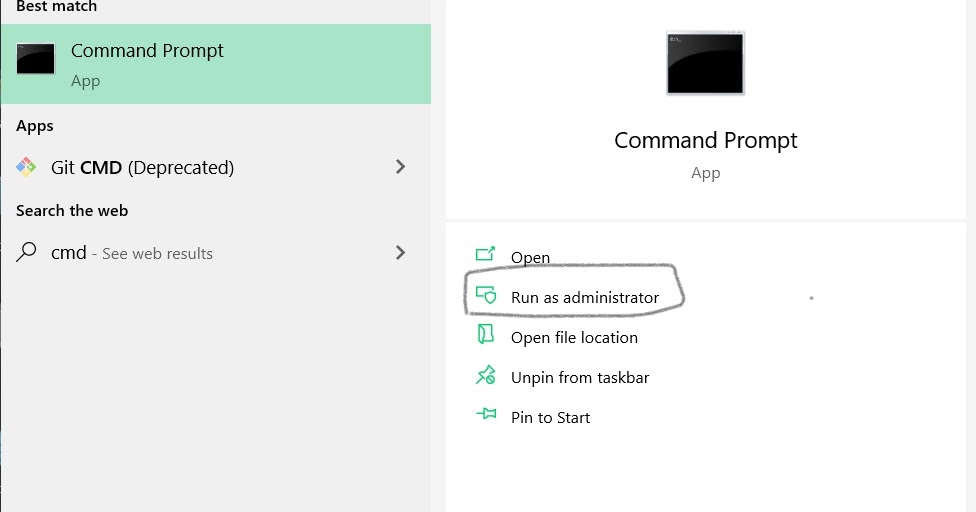Open Git CMD (Deprecated) app result
The image size is (976, 512).
215,167
